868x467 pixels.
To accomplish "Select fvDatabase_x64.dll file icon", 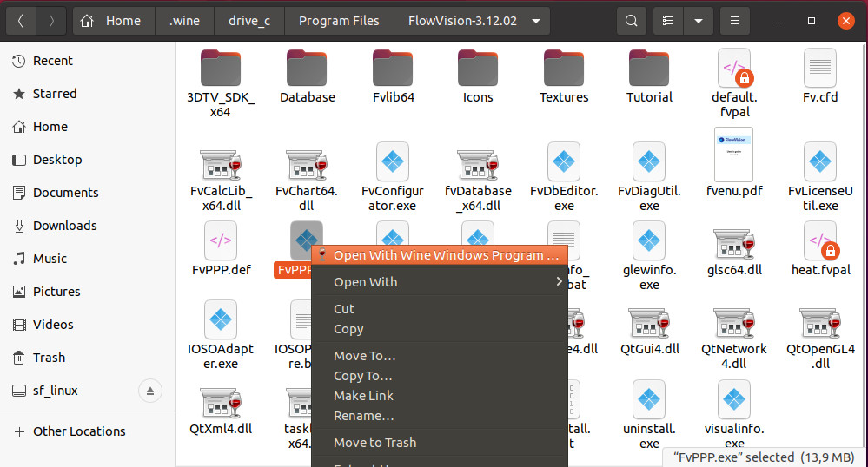I will point(478,164).
